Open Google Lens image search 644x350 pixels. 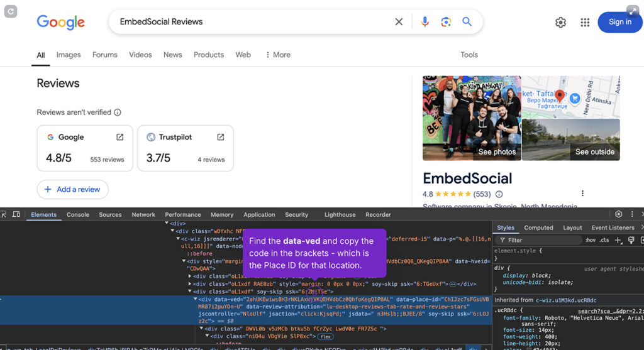tap(446, 22)
